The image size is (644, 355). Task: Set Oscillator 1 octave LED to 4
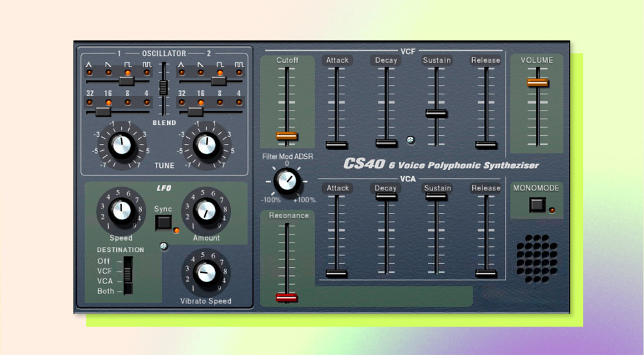147,102
